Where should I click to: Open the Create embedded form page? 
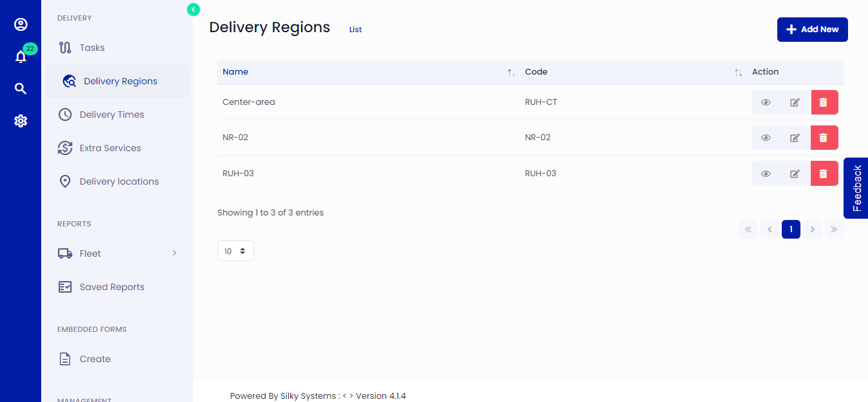point(95,358)
